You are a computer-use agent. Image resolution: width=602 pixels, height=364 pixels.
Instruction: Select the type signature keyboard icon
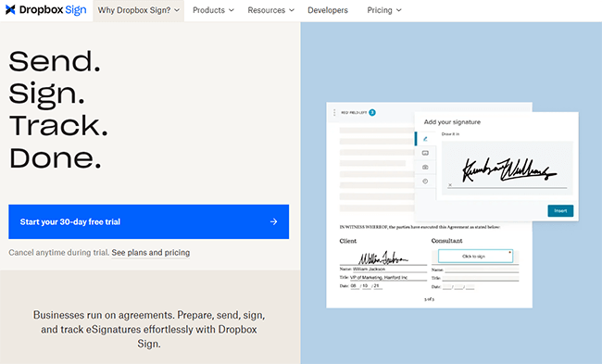tap(425, 153)
